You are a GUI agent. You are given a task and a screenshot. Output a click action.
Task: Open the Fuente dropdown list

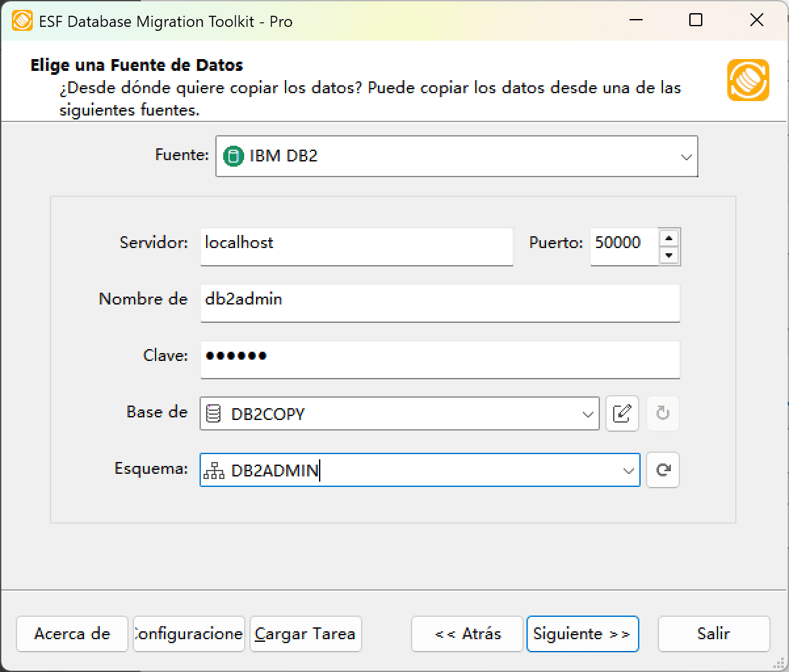686,156
